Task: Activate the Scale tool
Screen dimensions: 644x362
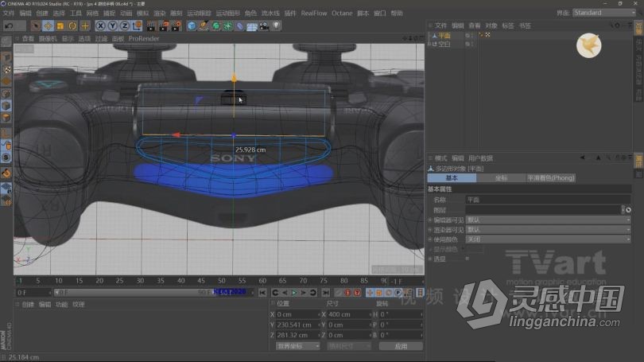Action: [60, 26]
